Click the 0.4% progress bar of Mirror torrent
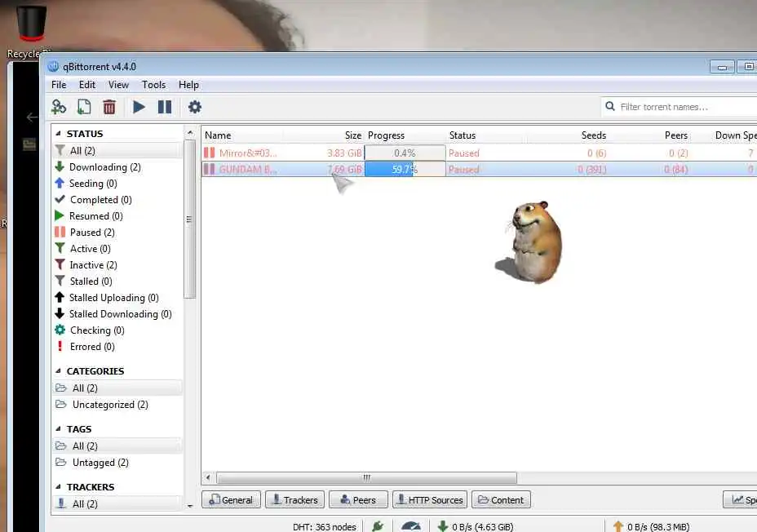757x532 pixels. pyautogui.click(x=405, y=153)
